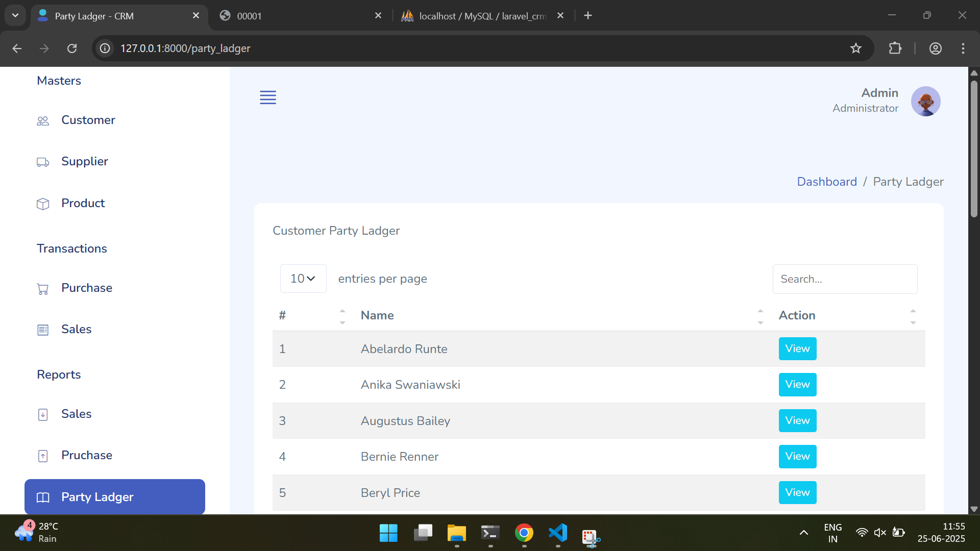This screenshot has width=980, height=551.
Task: Close the 00001 browser tab
Action: (x=378, y=16)
